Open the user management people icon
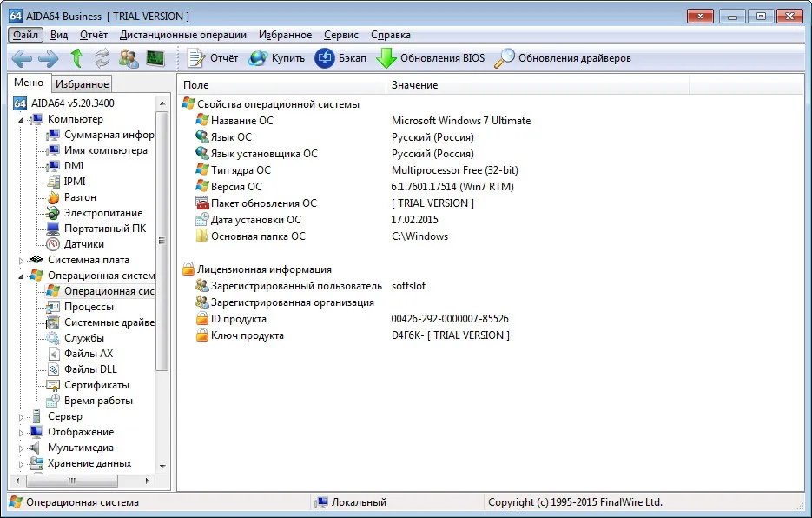Screen dimensions: 812x518 point(129,58)
